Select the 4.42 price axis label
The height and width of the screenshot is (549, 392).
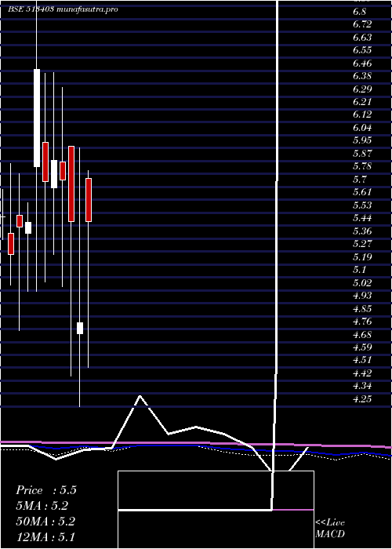click(x=362, y=373)
